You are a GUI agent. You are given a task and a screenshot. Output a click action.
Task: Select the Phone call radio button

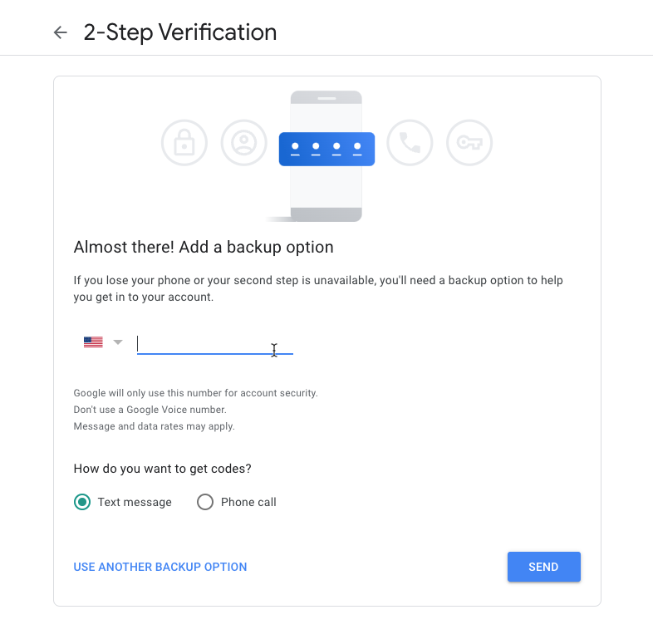(x=205, y=502)
